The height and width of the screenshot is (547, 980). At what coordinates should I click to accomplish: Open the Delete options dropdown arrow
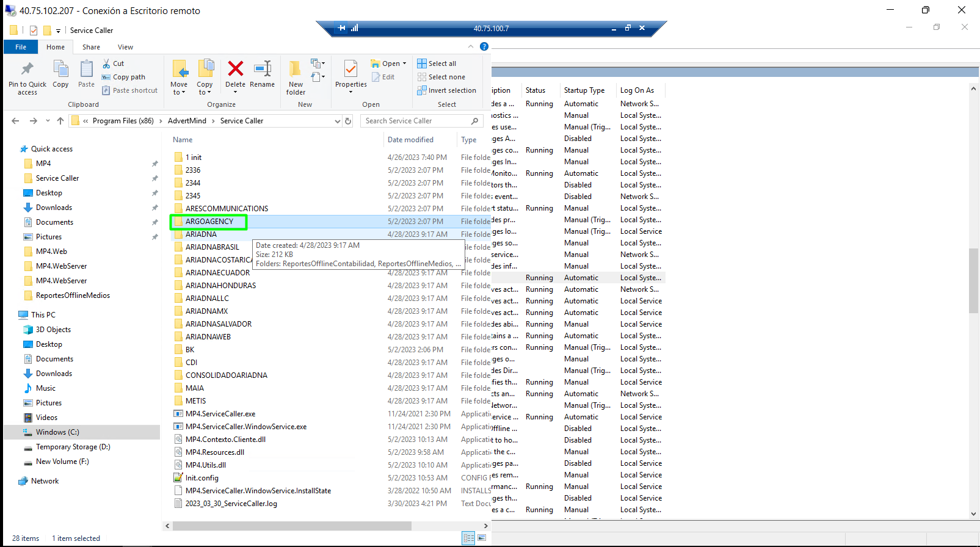coord(235,92)
